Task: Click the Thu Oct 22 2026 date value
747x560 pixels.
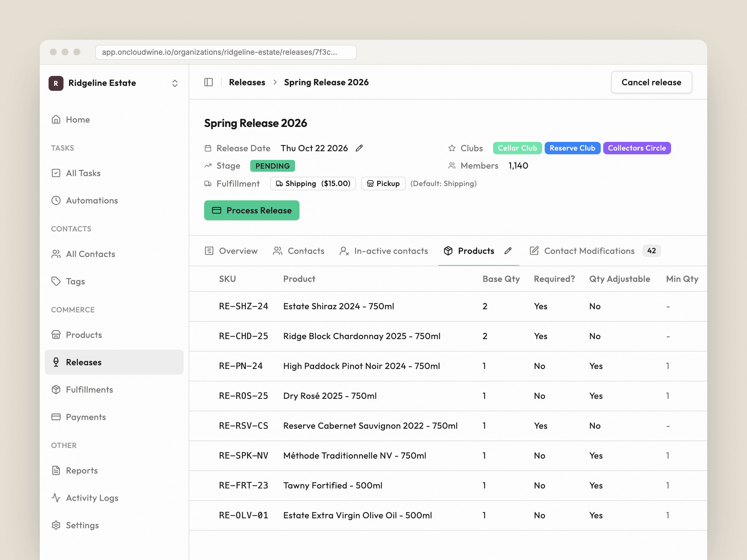Action: tap(314, 148)
